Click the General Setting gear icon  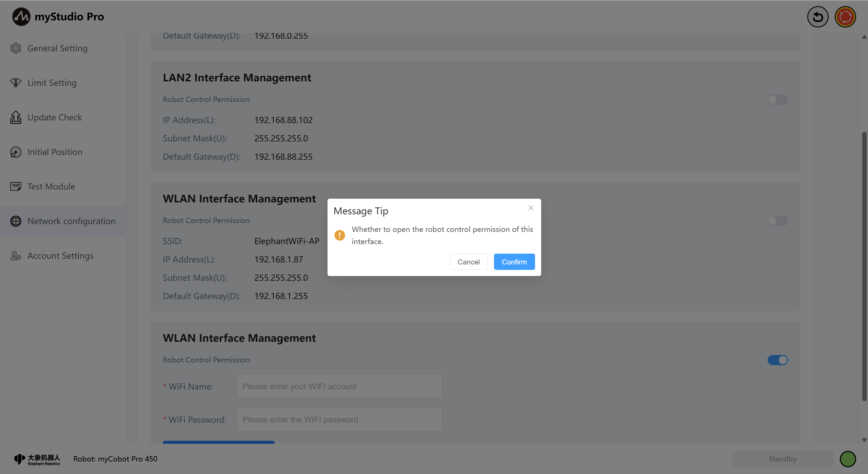pos(16,48)
